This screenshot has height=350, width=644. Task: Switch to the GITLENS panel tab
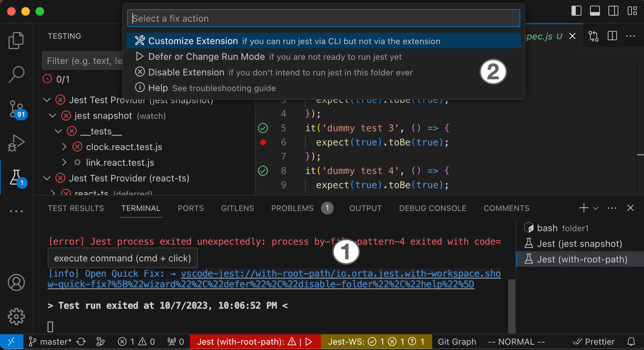click(237, 208)
